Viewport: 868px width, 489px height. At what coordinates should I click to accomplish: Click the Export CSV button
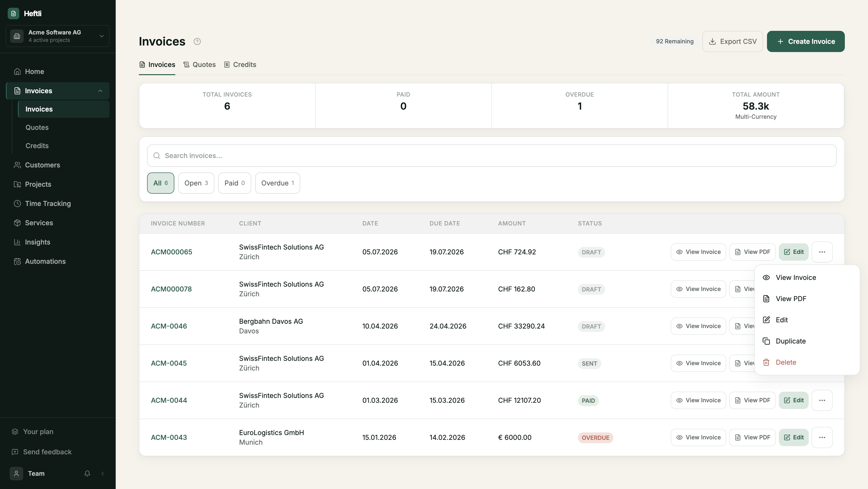(x=732, y=41)
